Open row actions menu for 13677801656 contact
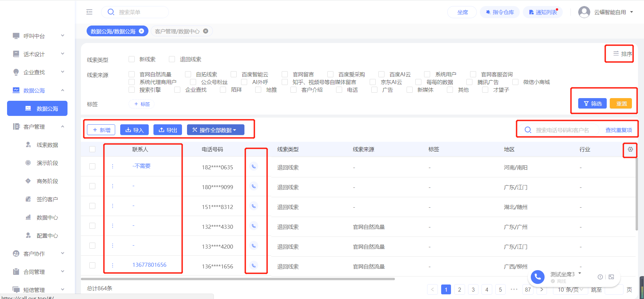Screen dimensions: 644x299 112,265
